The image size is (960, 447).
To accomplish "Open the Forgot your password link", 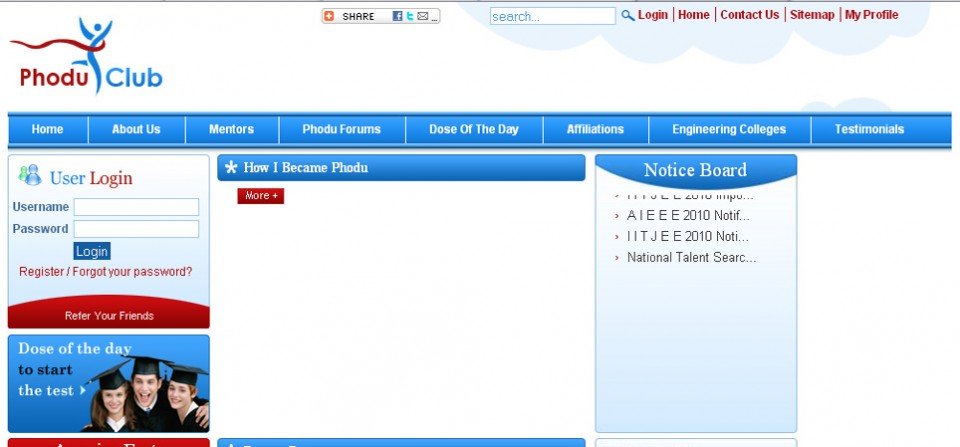I will tap(133, 272).
